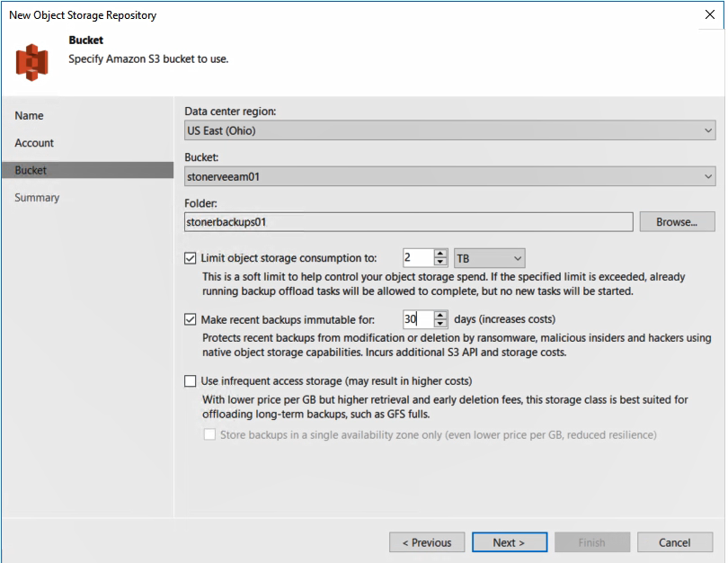Increase storage consumption limit with up arrow
Image resolution: width=728 pixels, height=563 pixels.
tap(440, 254)
